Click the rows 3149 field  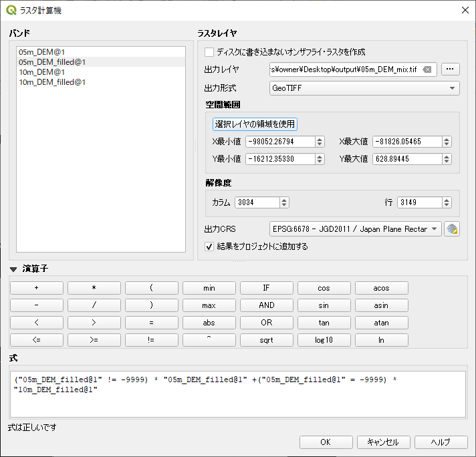click(420, 202)
